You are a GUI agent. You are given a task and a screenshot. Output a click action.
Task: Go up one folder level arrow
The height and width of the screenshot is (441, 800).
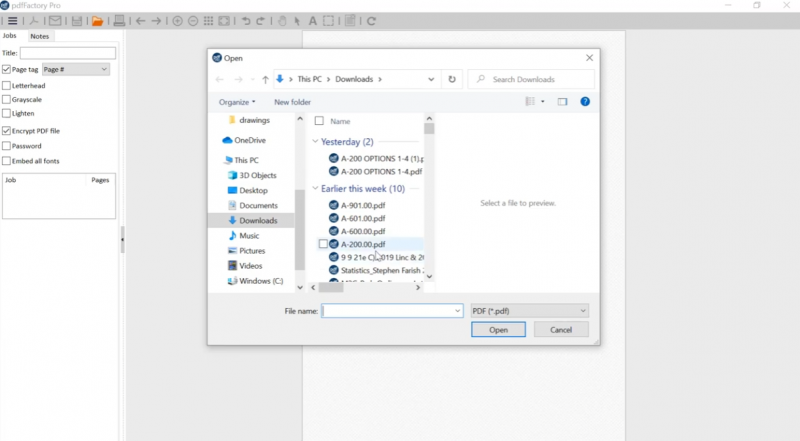[x=265, y=79]
